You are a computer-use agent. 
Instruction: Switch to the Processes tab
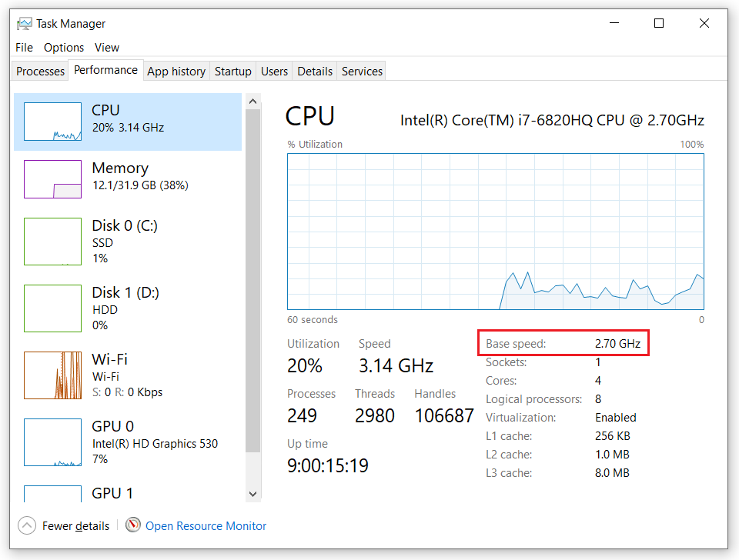point(39,71)
